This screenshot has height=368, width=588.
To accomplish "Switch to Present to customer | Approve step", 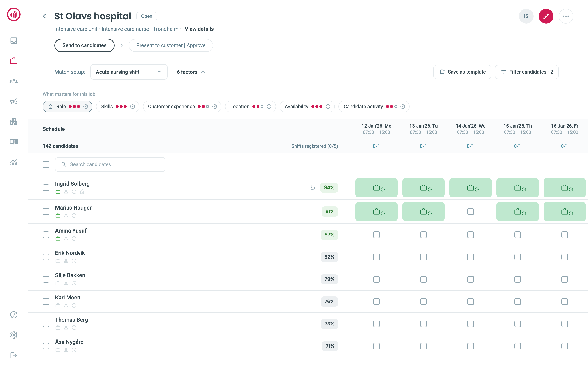I will 171,45.
